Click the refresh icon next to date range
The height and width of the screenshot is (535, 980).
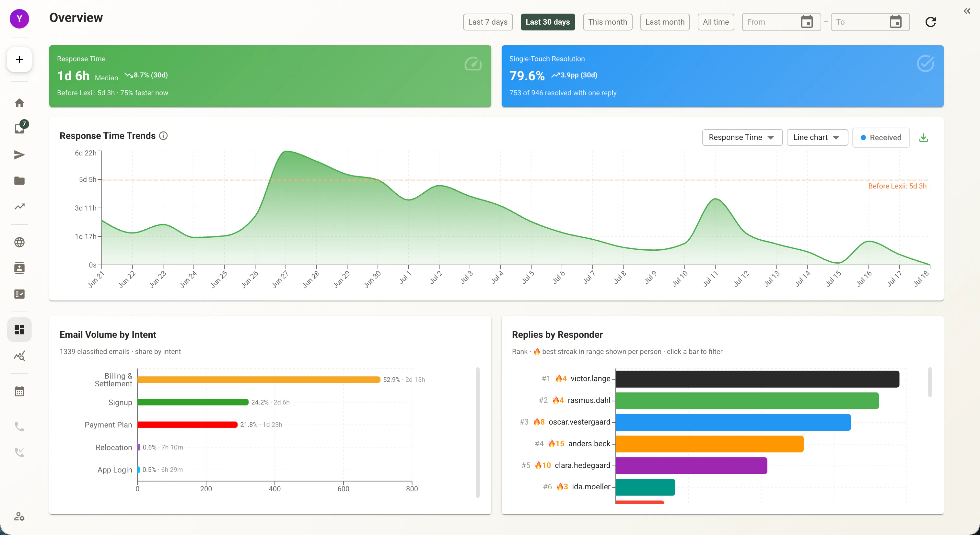[x=930, y=22]
